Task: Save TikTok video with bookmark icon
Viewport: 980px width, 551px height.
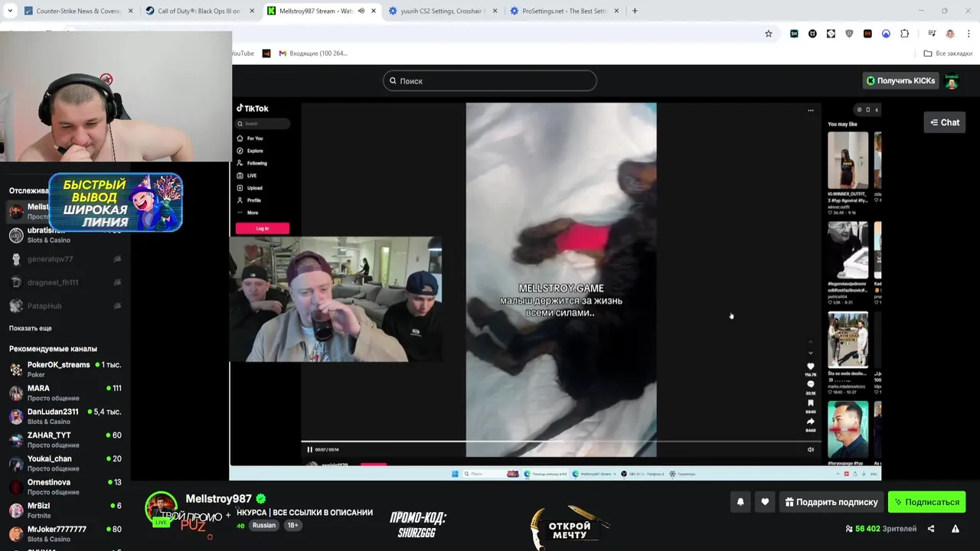Action: coord(811,403)
